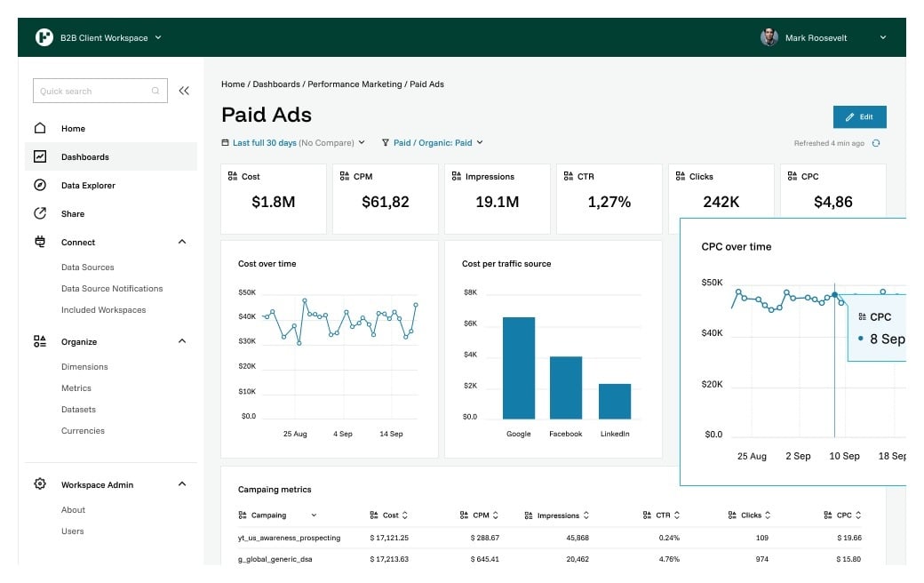Image resolution: width=924 pixels, height=583 pixels.
Task: Refresh the dashboard using the refresh icon
Action: (x=877, y=142)
